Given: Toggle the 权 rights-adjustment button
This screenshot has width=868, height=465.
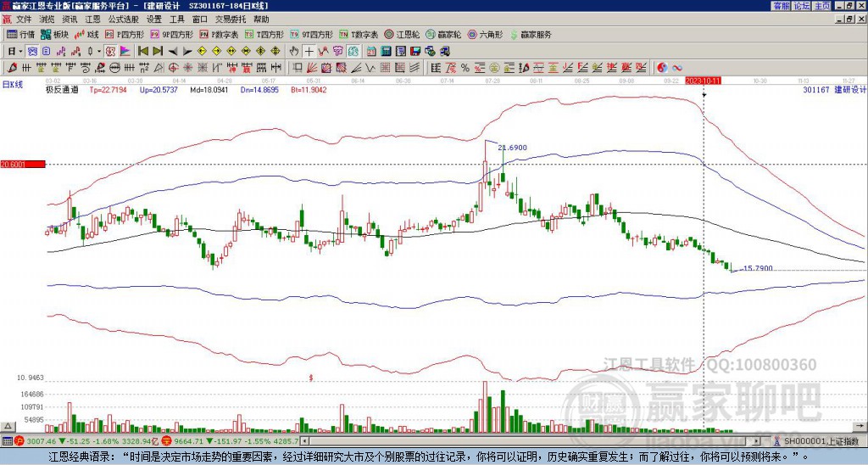Looking at the screenshot, I should tap(110, 52).
